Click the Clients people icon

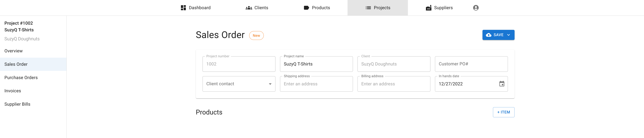click(249, 8)
